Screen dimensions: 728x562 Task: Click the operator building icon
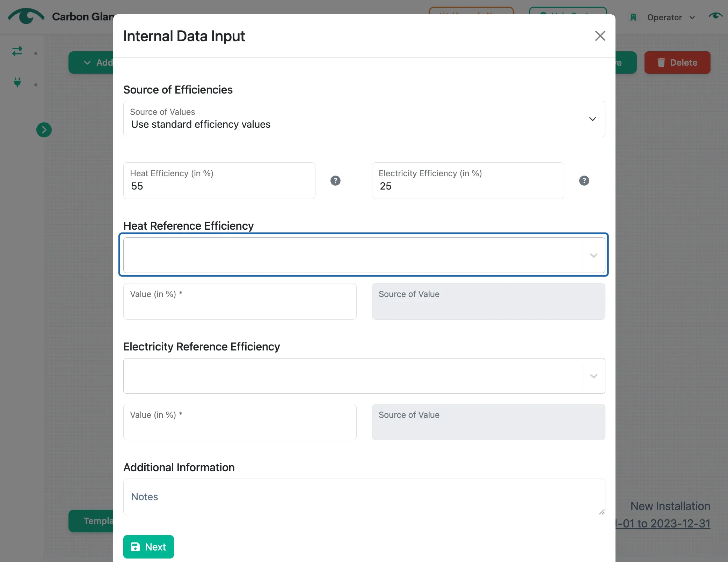point(633,17)
